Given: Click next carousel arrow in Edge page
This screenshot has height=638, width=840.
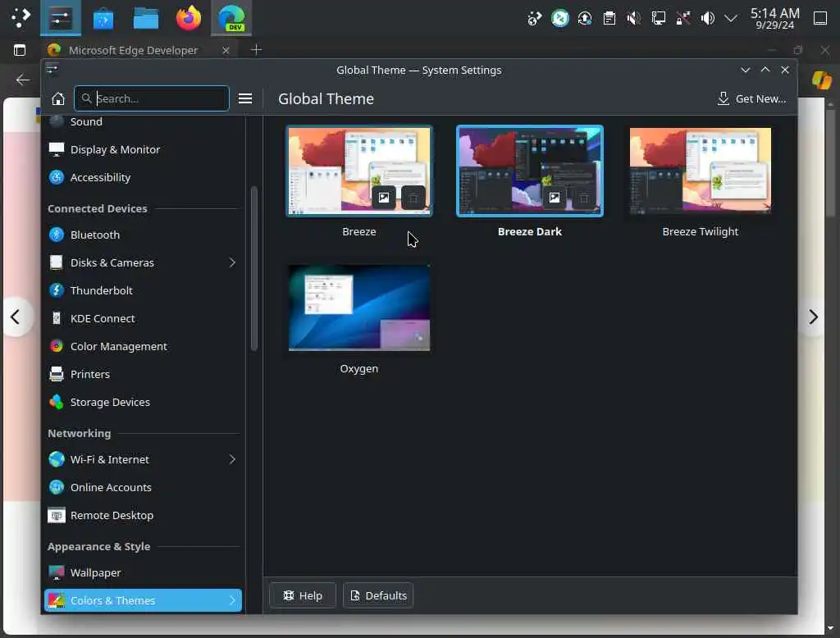Looking at the screenshot, I should click(813, 317).
